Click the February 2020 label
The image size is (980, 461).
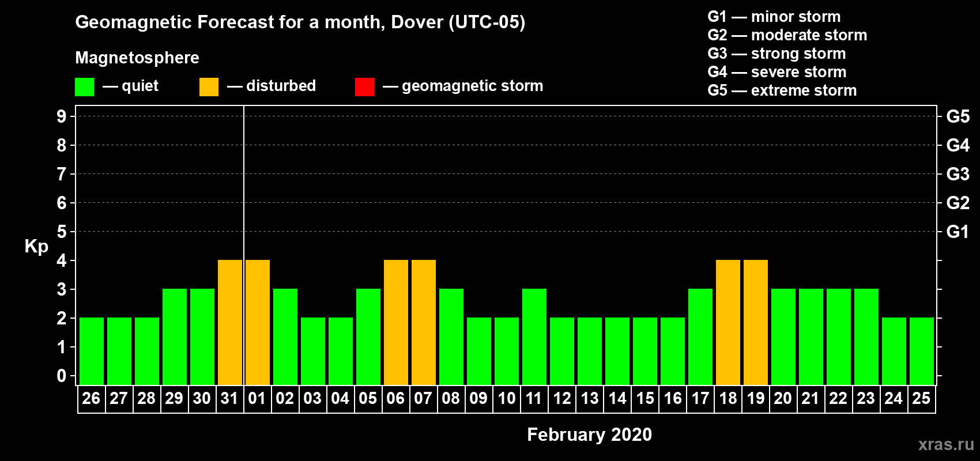(589, 434)
